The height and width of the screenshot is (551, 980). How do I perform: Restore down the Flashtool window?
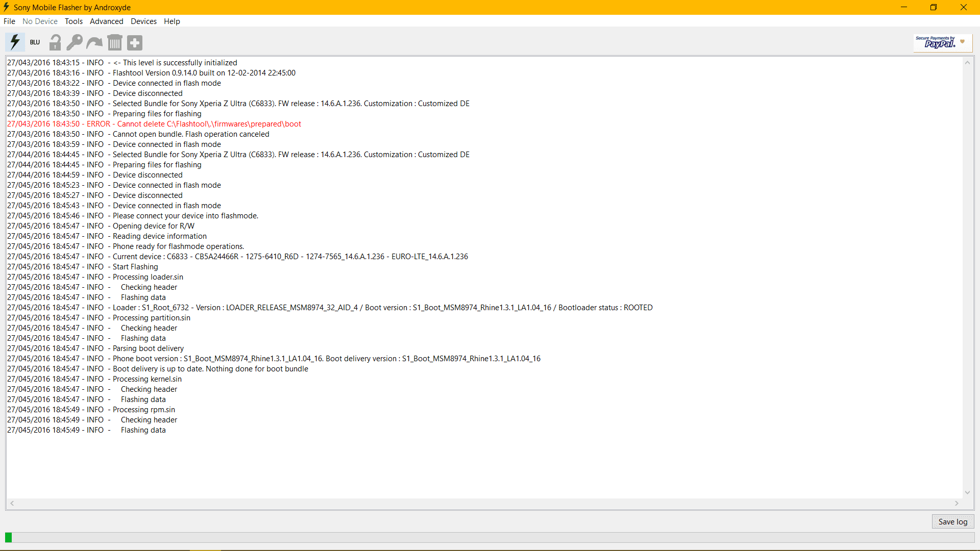[x=934, y=7]
